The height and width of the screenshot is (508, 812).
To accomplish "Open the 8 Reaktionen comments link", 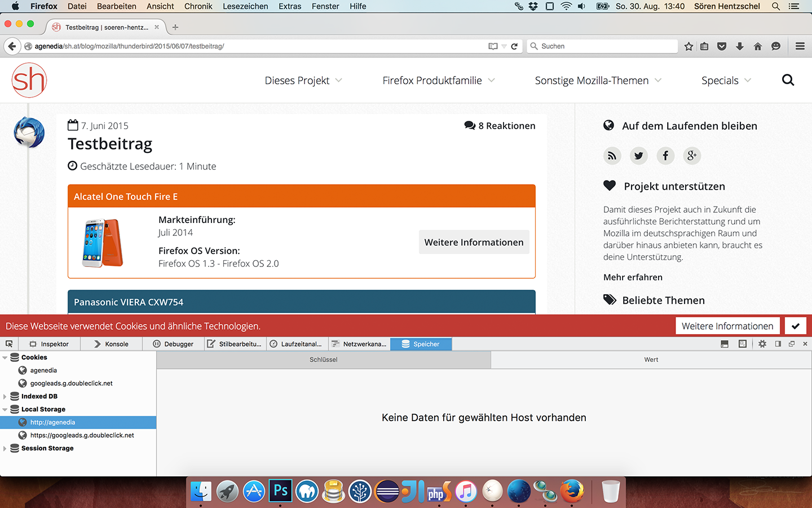I will 500,126.
